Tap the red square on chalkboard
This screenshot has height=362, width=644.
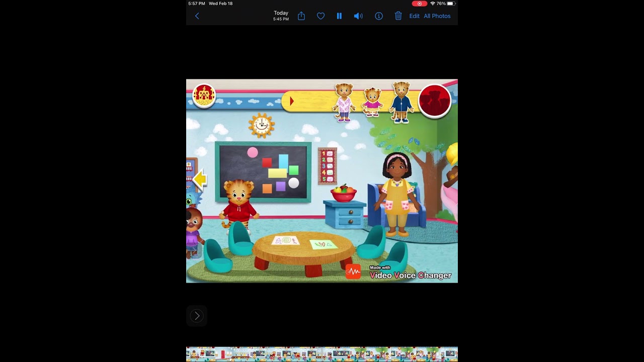267,162
